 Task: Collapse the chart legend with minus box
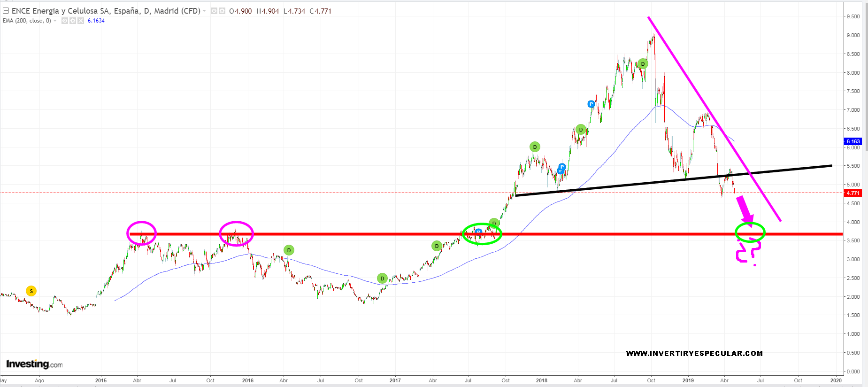tap(6, 11)
